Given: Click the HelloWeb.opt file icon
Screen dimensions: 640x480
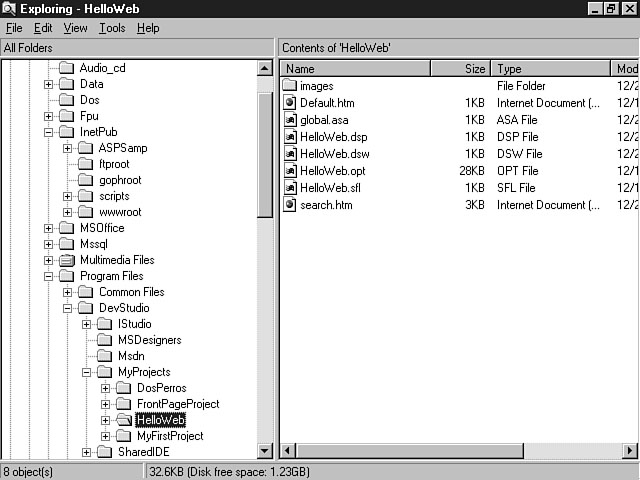Looking at the screenshot, I should [x=290, y=171].
